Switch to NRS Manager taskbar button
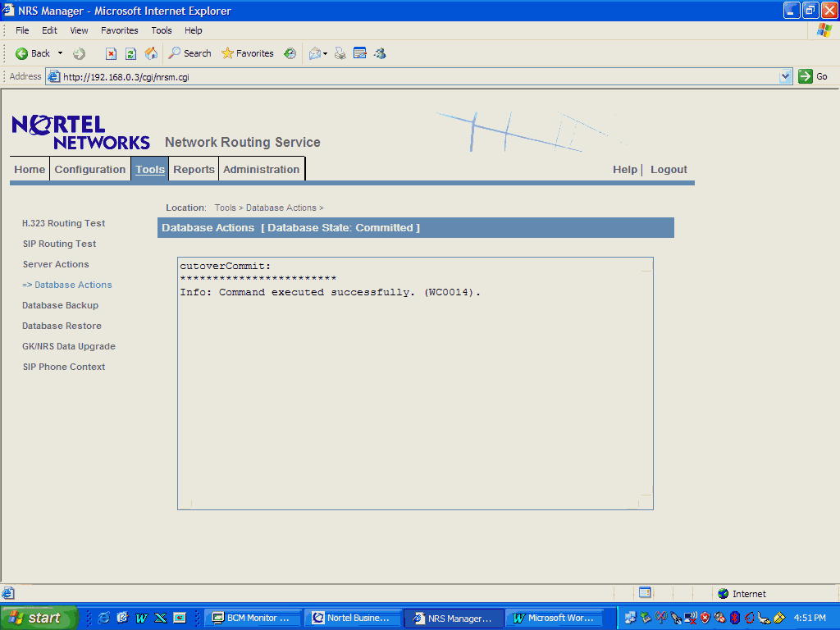 click(453, 618)
